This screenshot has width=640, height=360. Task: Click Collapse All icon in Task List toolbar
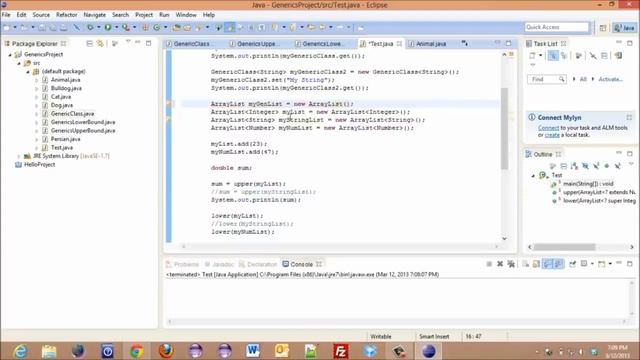604,56
